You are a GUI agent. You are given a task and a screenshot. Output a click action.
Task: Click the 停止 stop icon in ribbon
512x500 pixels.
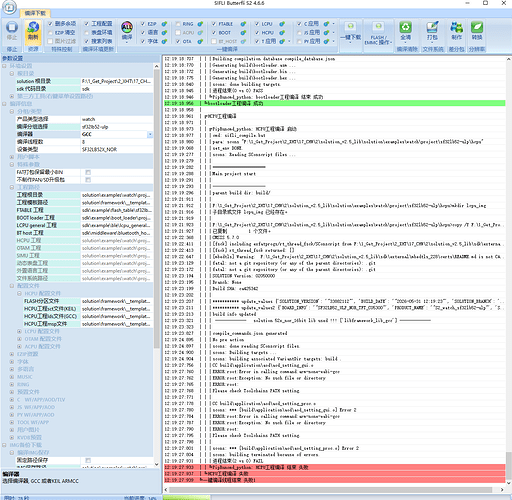pyautogui.click(x=12, y=28)
